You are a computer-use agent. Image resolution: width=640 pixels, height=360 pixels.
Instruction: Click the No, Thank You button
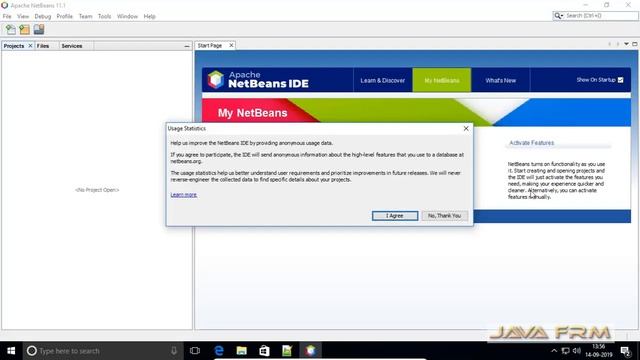444,216
